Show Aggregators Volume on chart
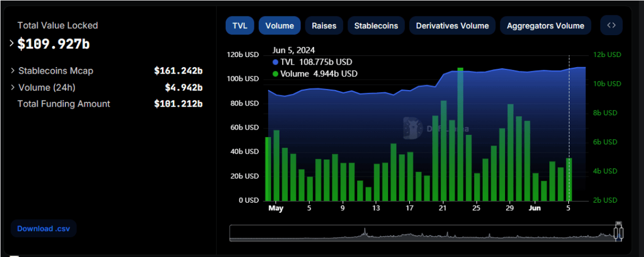644x257 pixels. pos(545,25)
